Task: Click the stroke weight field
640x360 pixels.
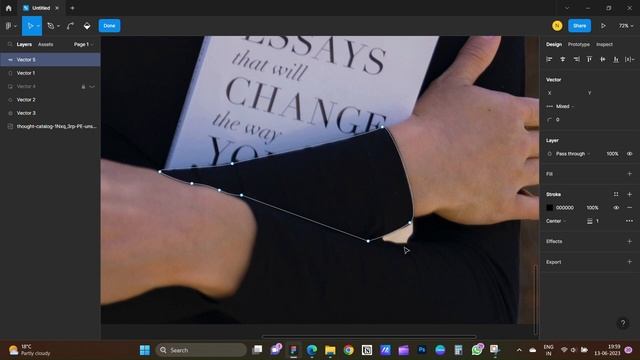Action: 597,221
